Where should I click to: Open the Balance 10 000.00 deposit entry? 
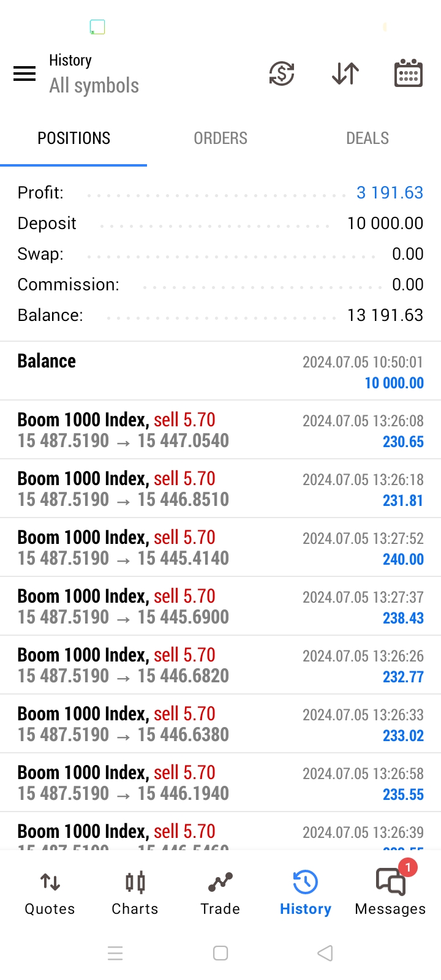[221, 371]
